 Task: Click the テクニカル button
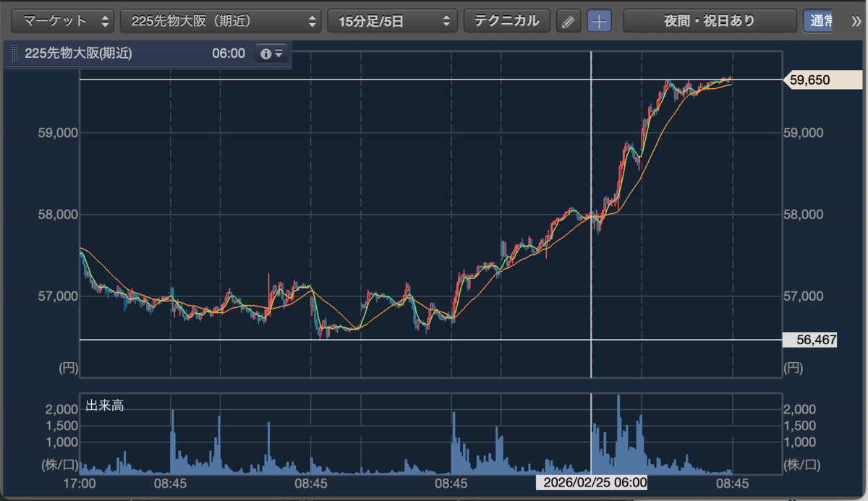pos(506,21)
